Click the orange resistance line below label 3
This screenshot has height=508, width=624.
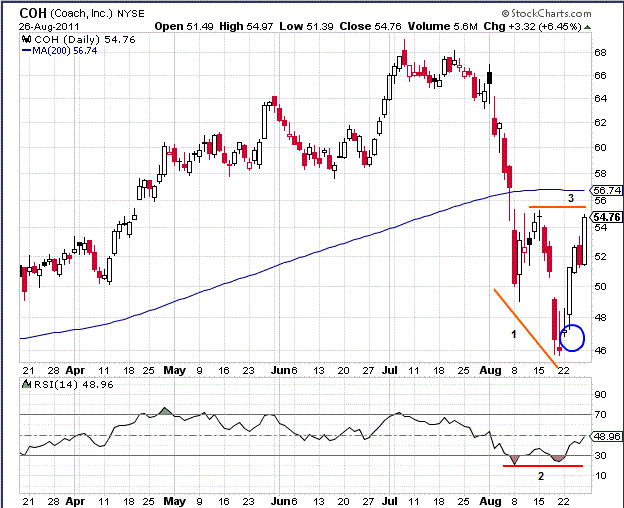(x=556, y=207)
